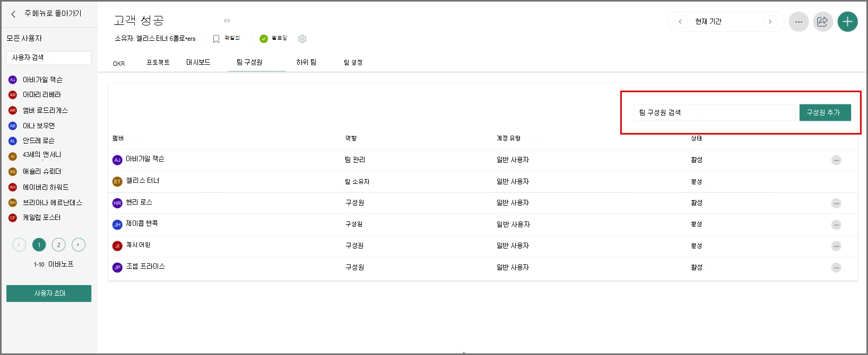Click the share icon in header
Image resolution: width=868 pixels, height=355 pixels.
(x=823, y=22)
